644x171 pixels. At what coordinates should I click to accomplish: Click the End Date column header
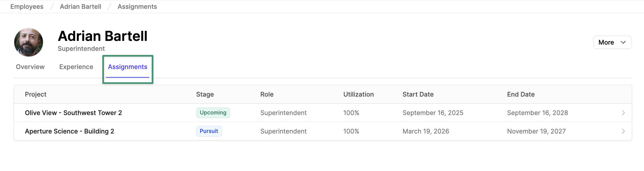tap(521, 94)
